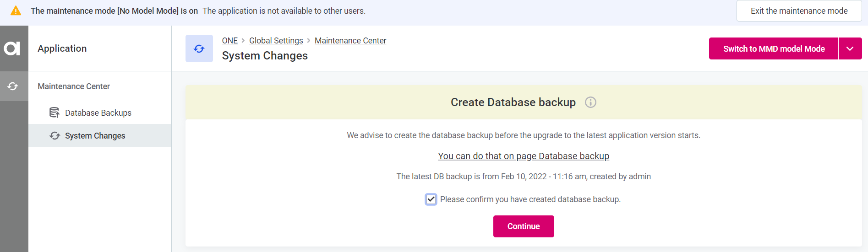The image size is (868, 252).
Task: Click the Maintenance Center sidebar heading
Action: pyautogui.click(x=74, y=86)
